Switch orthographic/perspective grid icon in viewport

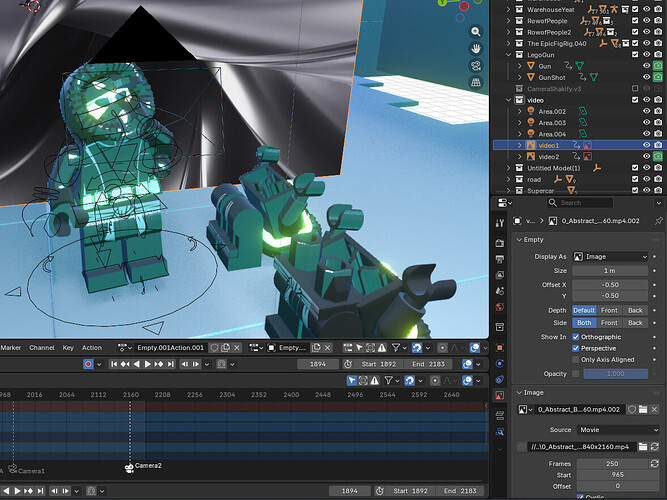click(476, 83)
